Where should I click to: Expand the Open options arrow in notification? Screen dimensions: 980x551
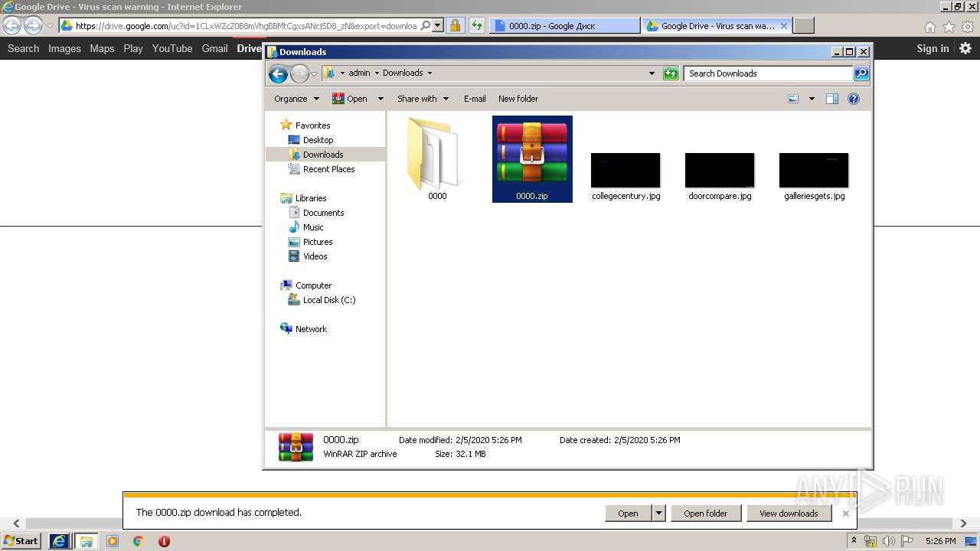click(x=658, y=514)
